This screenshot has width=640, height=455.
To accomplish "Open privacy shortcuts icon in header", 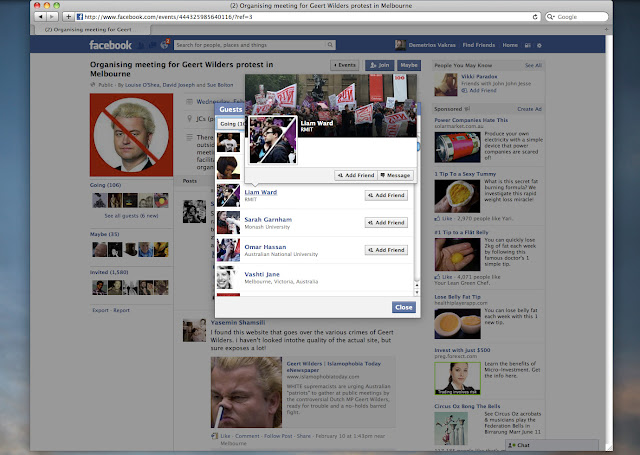I will [528, 45].
